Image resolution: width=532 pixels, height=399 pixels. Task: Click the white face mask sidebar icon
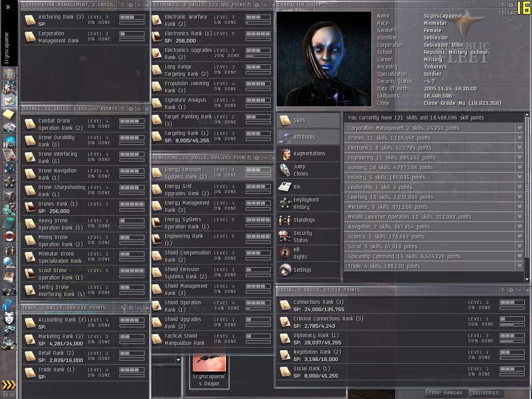click(x=9, y=317)
